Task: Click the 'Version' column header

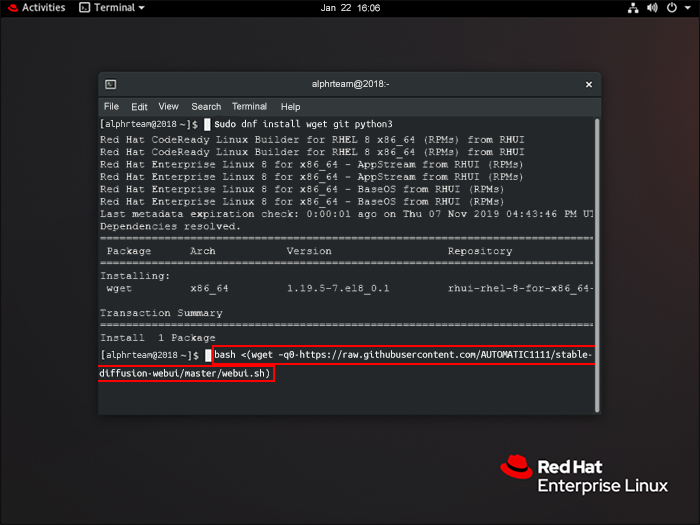Action: coord(309,251)
